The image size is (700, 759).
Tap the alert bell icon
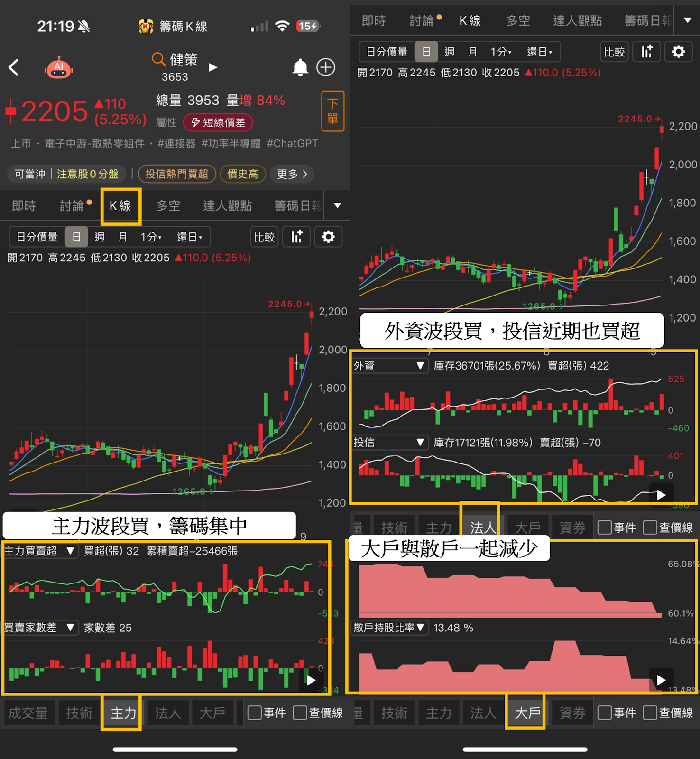300,67
